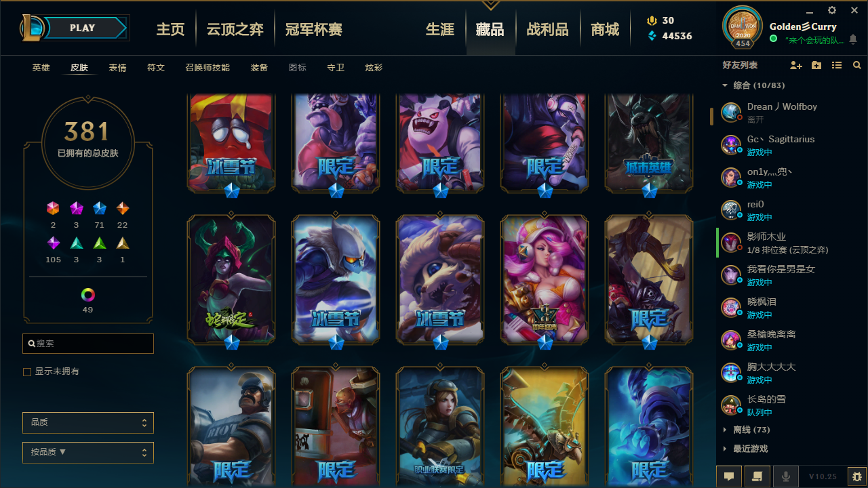Click the PLAY button
The width and height of the screenshot is (868, 488).
(83, 28)
